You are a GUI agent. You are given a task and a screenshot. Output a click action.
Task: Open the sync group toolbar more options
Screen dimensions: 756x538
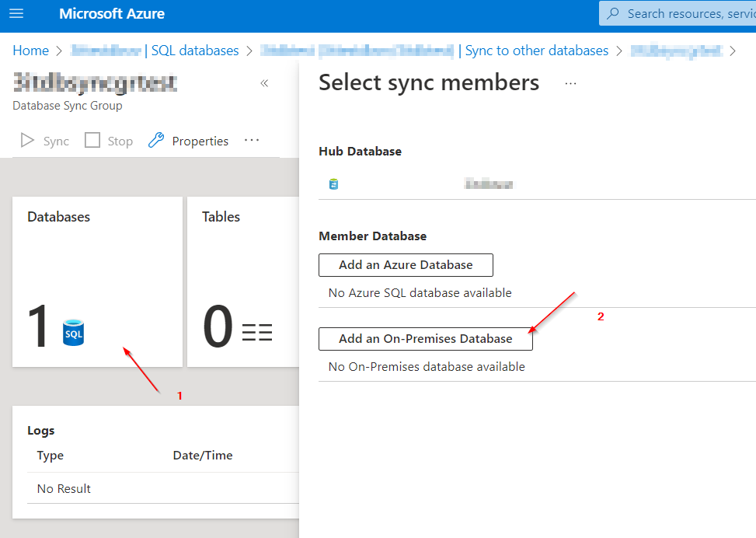252,141
